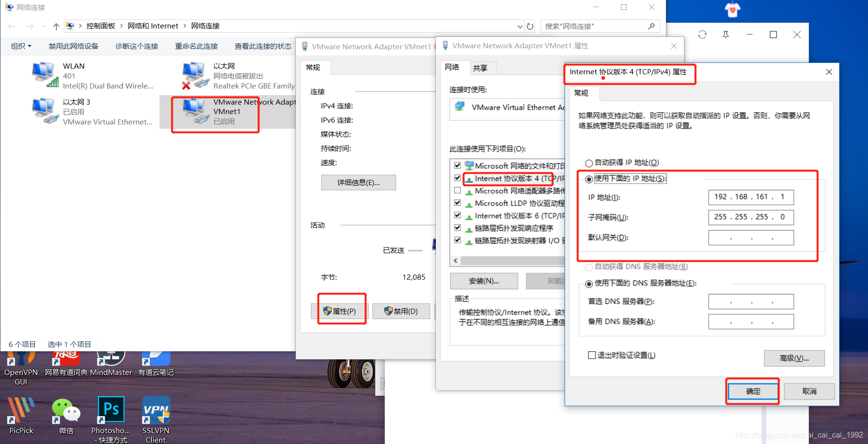This screenshot has height=444, width=868.
Task: Launch SSLVPN Client desktop shortcut
Action: (156, 419)
